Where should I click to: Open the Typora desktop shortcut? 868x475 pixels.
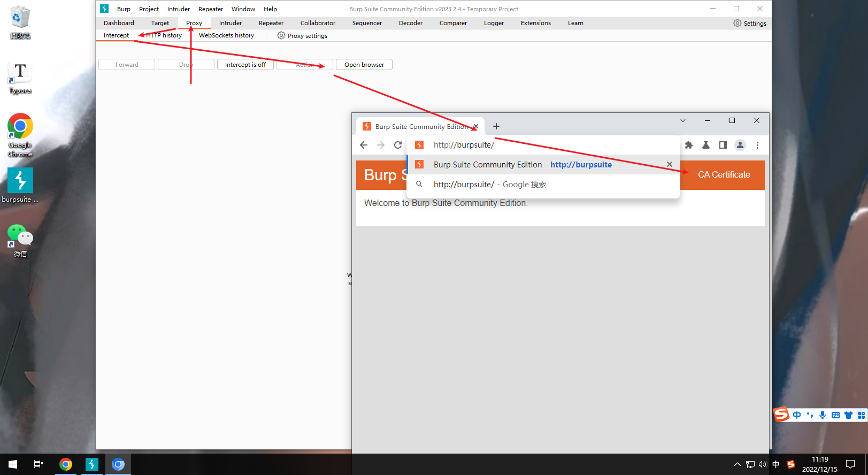pos(20,78)
